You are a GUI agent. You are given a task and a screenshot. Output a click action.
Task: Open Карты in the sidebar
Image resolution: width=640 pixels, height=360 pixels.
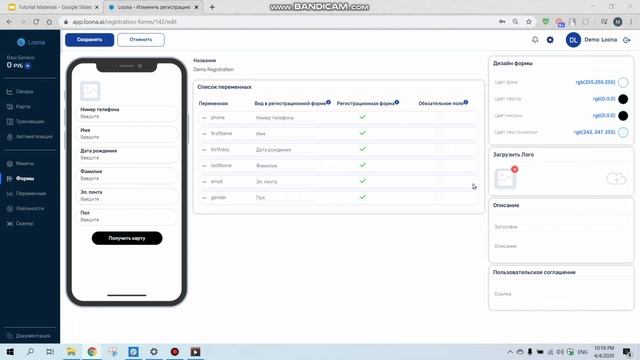coord(23,107)
